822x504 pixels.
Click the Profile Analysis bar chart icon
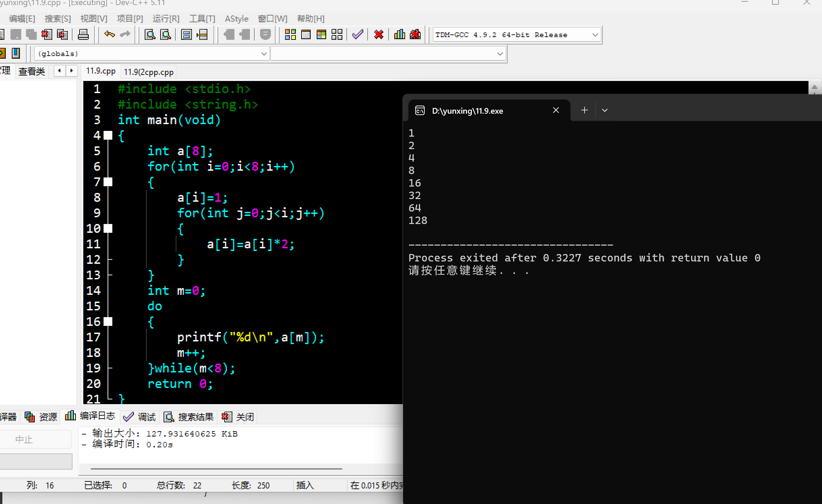pyautogui.click(x=399, y=34)
